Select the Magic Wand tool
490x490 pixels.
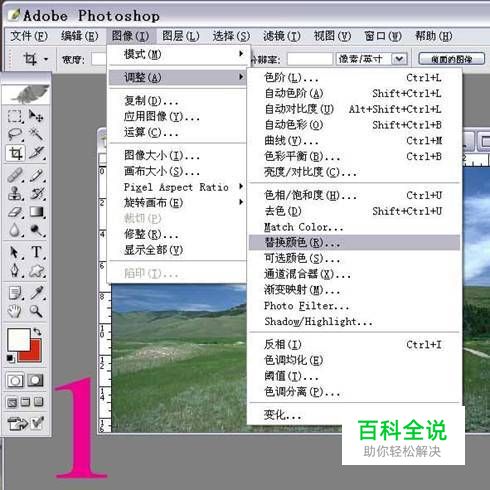[36, 134]
